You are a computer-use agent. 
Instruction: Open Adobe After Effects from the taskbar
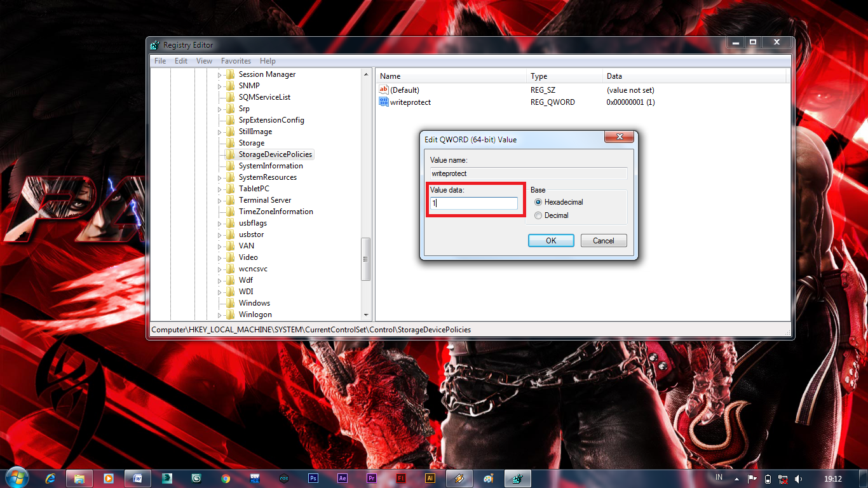tap(342, 478)
